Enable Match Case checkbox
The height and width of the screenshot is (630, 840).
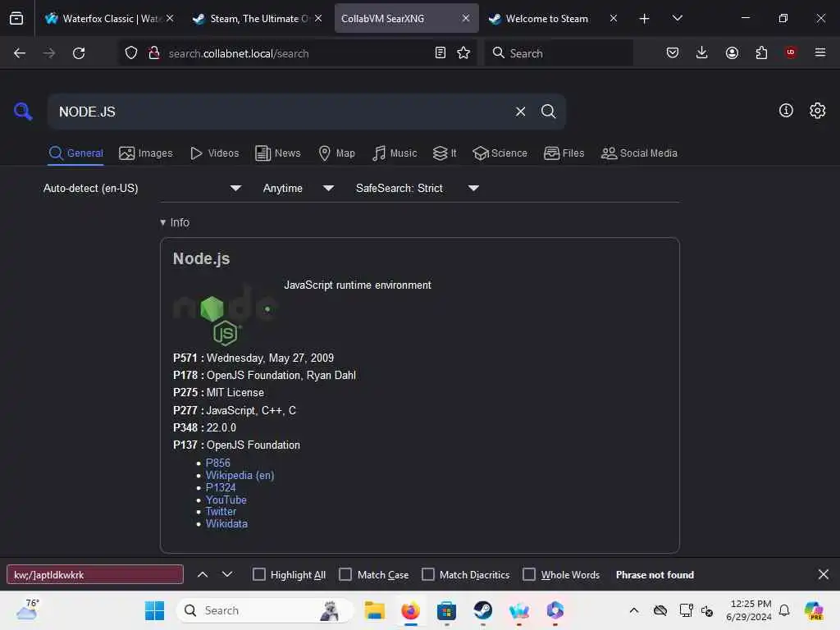click(345, 575)
